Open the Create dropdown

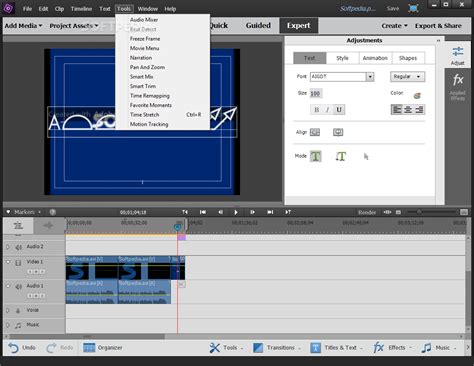(394, 26)
